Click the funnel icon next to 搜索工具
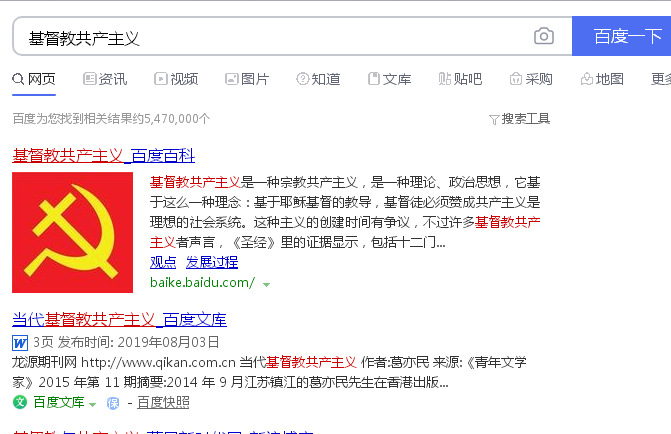671x434 pixels. coord(494,120)
